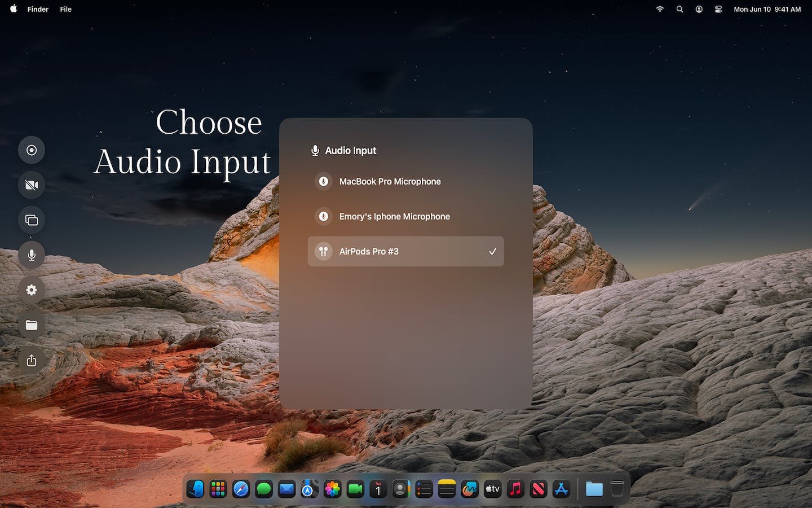
Task: Open the screen capture windows icon
Action: pos(32,220)
